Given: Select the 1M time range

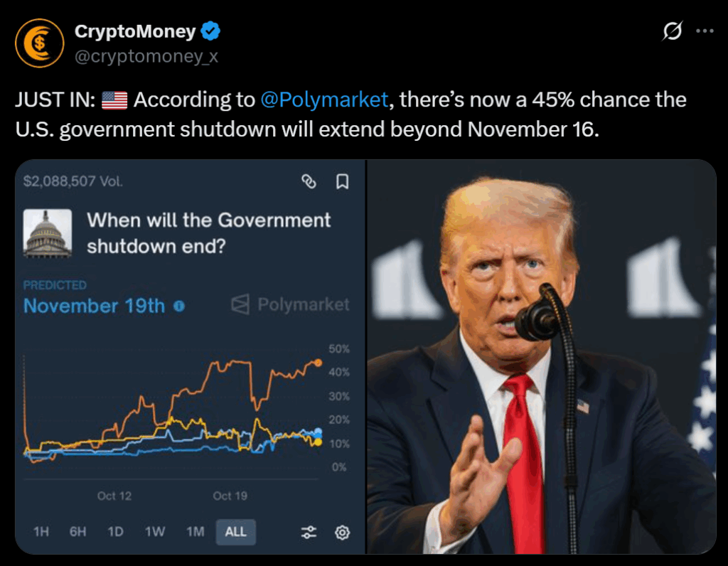Looking at the screenshot, I should (195, 532).
